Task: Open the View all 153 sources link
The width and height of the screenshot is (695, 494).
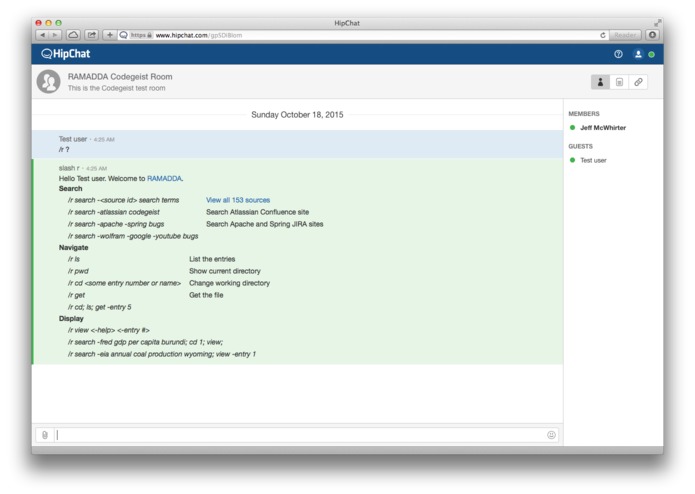Action: (x=238, y=200)
